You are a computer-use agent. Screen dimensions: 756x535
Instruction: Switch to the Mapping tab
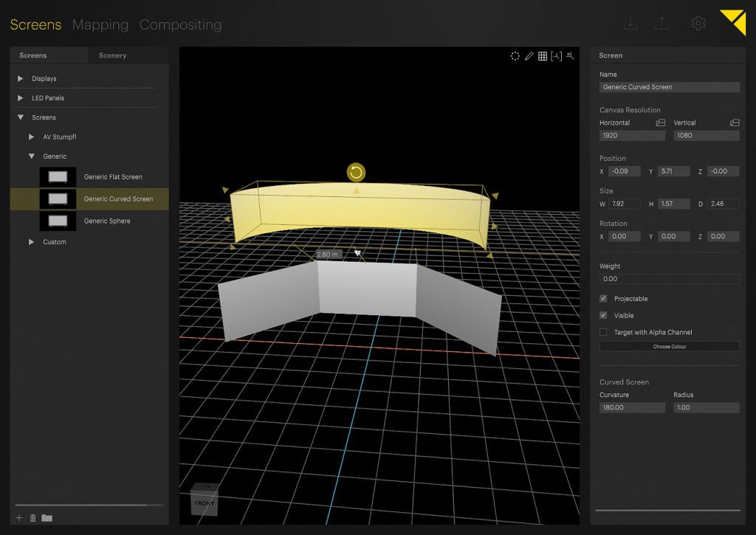pos(100,25)
